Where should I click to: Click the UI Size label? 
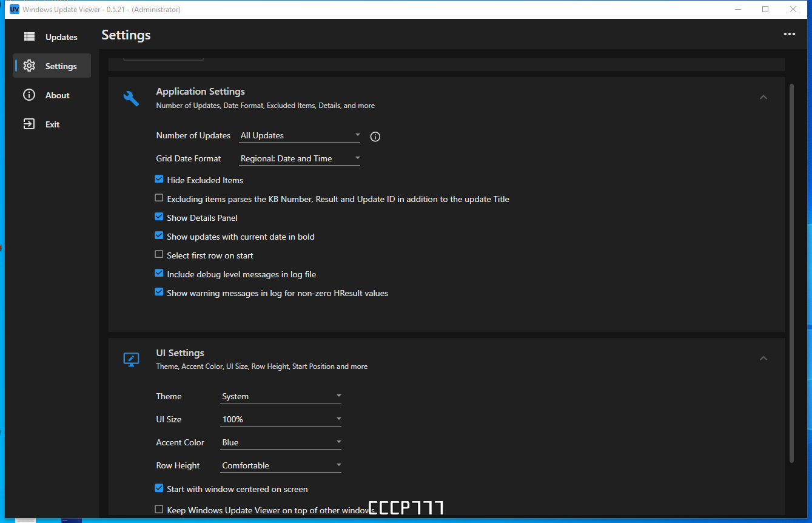click(x=169, y=419)
